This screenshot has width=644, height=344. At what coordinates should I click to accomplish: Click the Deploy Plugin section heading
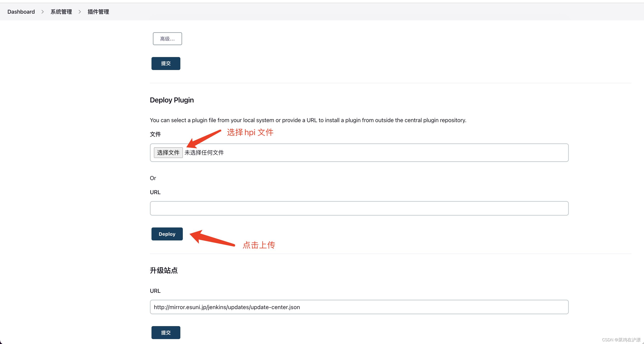pos(172,100)
